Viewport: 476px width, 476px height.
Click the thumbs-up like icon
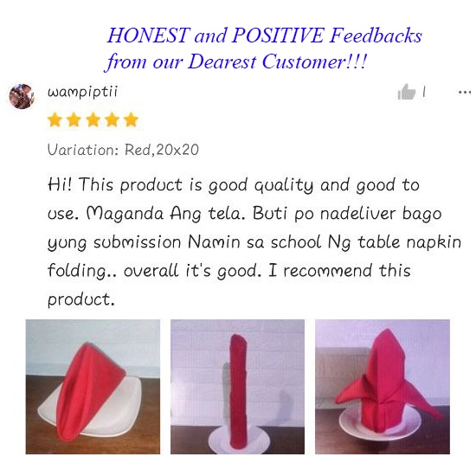click(407, 92)
